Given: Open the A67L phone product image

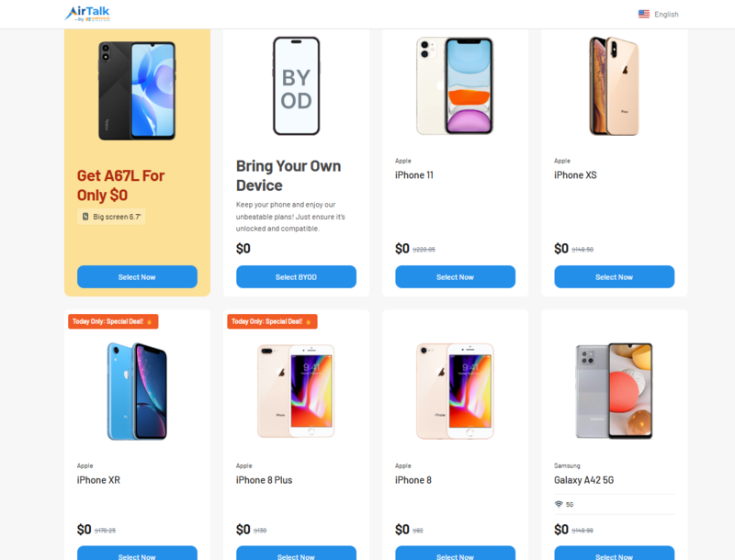Looking at the screenshot, I should (137, 90).
